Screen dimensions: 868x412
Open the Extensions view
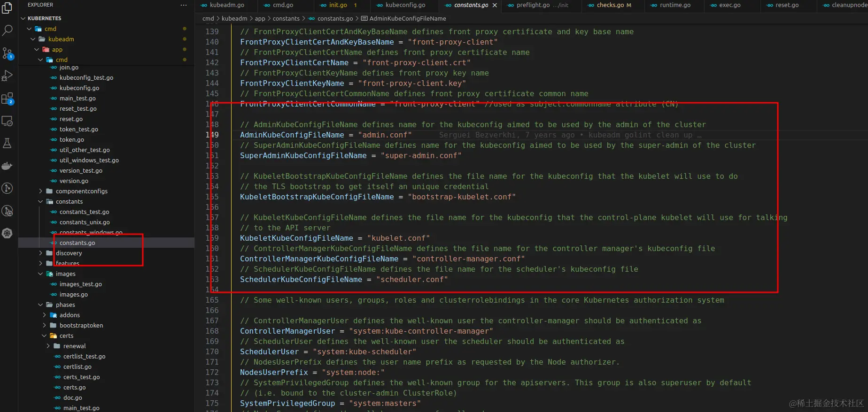(x=8, y=99)
